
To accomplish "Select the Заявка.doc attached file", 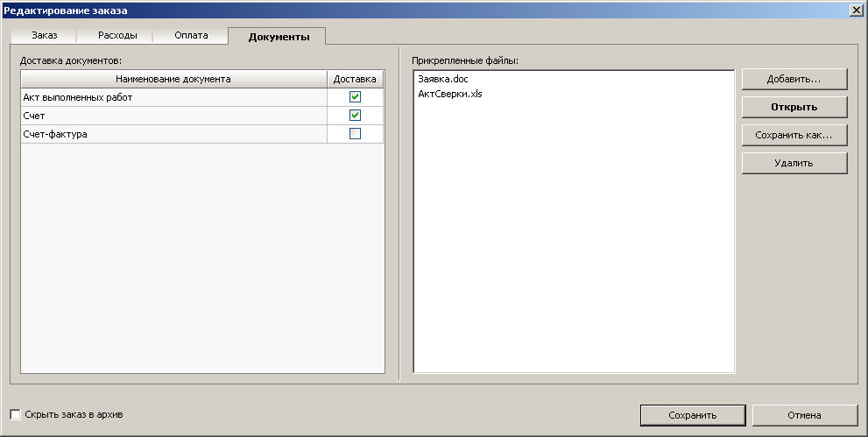I will pyautogui.click(x=443, y=80).
